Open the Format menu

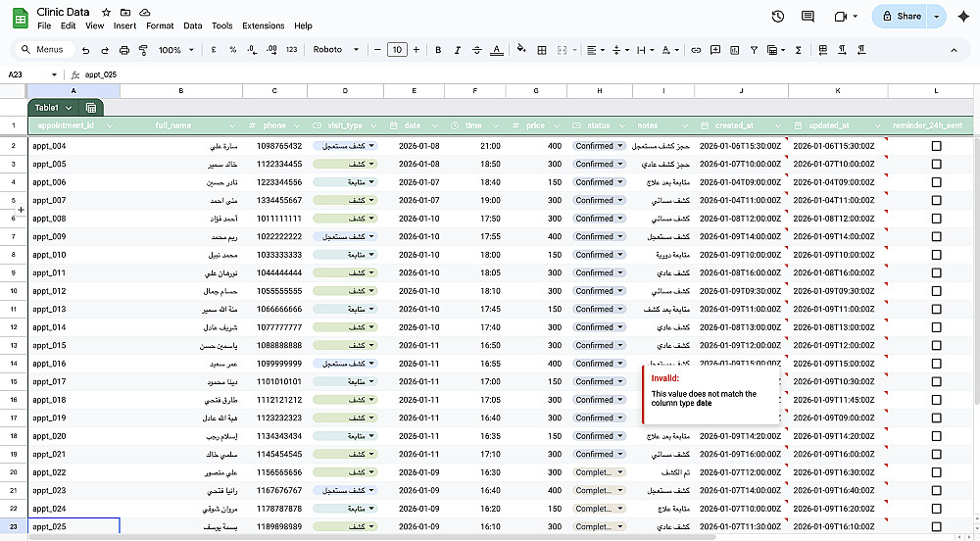[160, 25]
